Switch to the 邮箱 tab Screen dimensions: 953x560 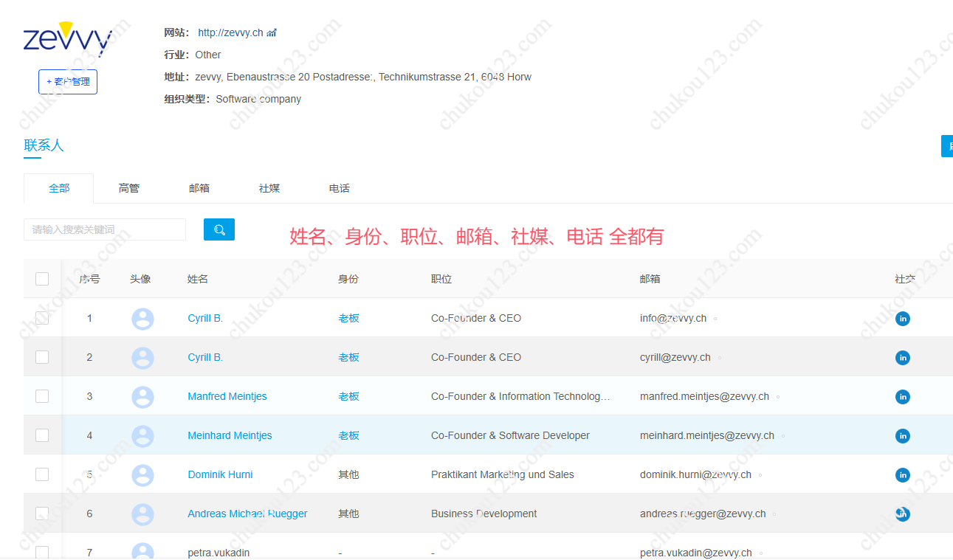(199, 188)
